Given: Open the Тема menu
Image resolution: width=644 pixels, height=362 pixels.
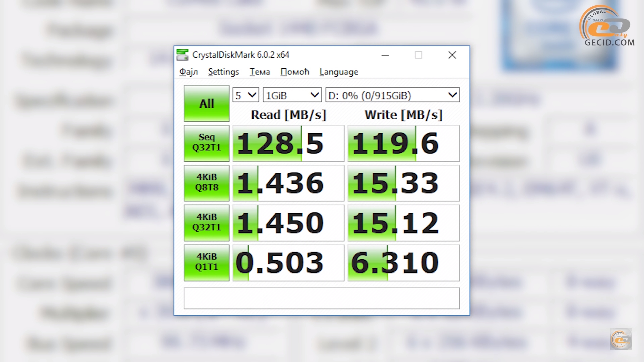Looking at the screenshot, I should tap(260, 72).
